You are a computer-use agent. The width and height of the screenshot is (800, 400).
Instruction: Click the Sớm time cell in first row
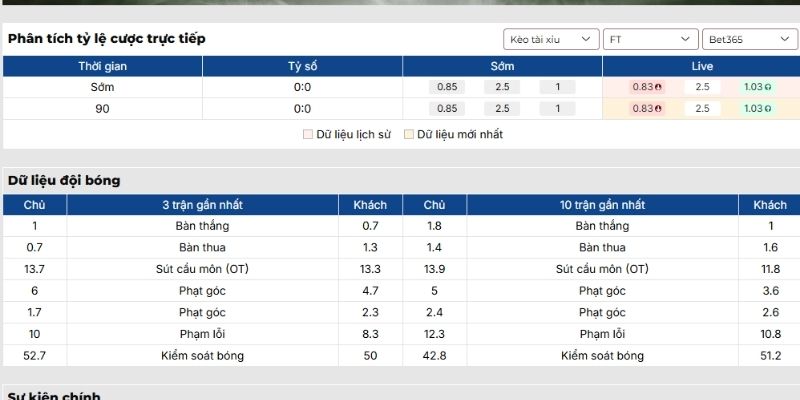(x=103, y=87)
